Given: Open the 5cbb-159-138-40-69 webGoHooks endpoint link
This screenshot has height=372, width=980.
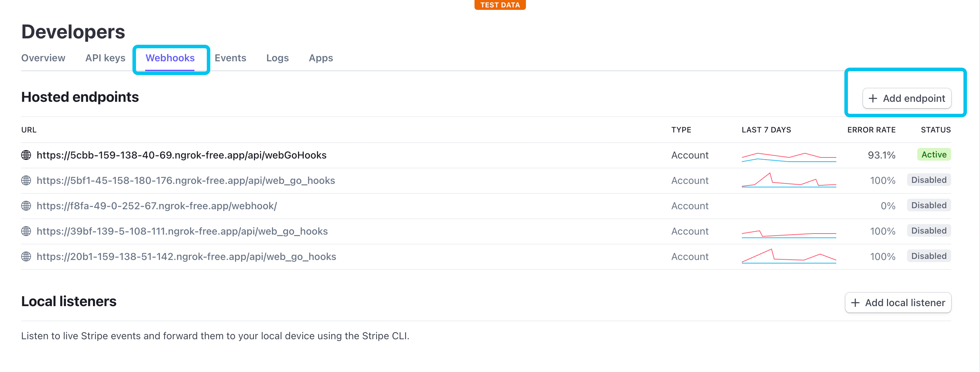Looking at the screenshot, I should 181,155.
